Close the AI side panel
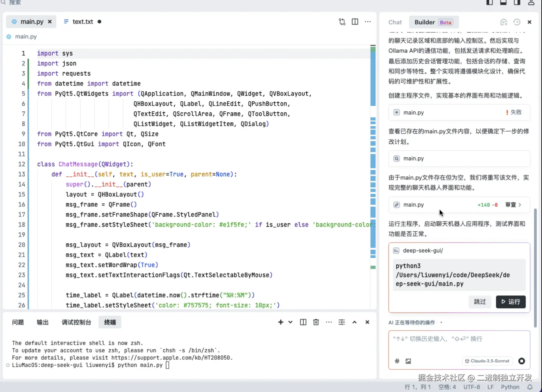 click(x=529, y=22)
